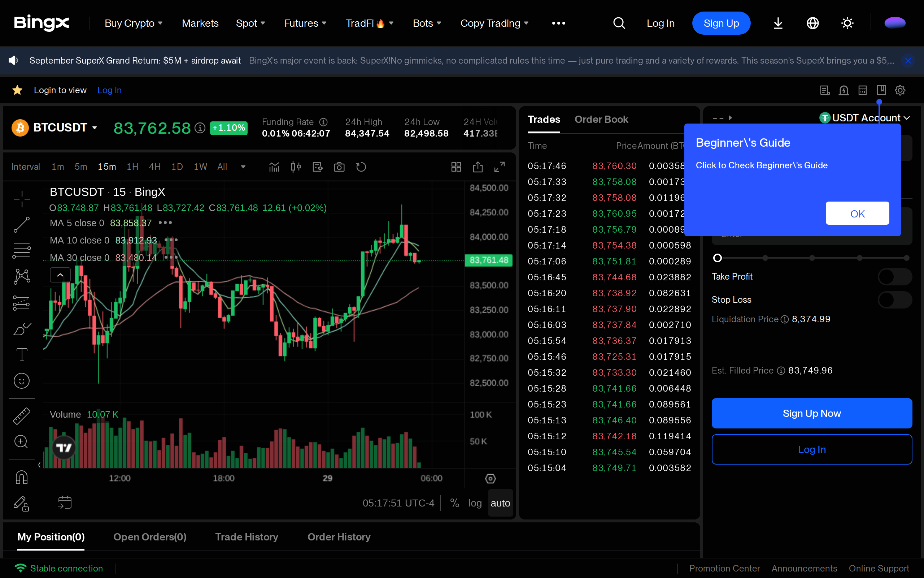Image resolution: width=924 pixels, height=578 pixels.
Task: Select the trend line drawing tool
Action: tap(22, 225)
